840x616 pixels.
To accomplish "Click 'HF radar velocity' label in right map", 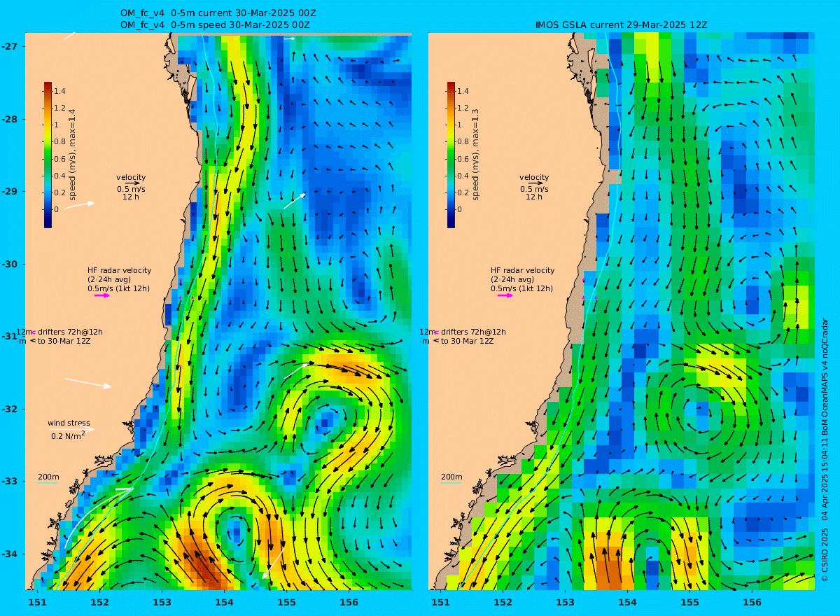I will coord(522,270).
